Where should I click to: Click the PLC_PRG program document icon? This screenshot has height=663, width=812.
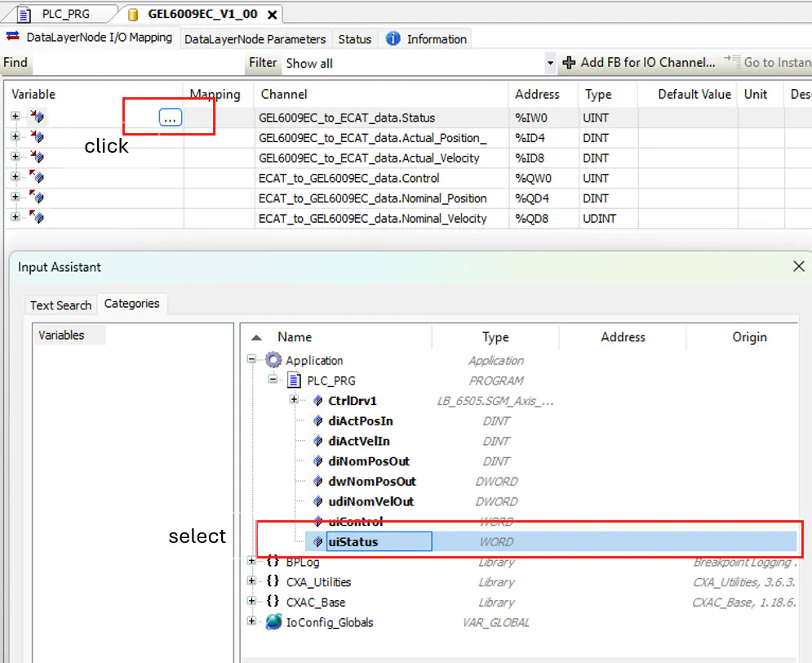click(x=295, y=380)
